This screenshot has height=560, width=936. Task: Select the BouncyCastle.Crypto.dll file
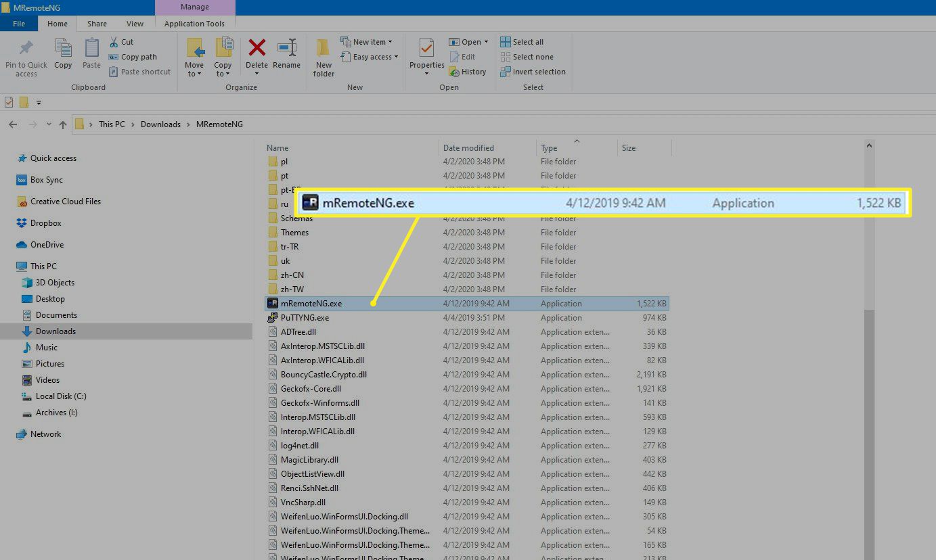tap(324, 375)
